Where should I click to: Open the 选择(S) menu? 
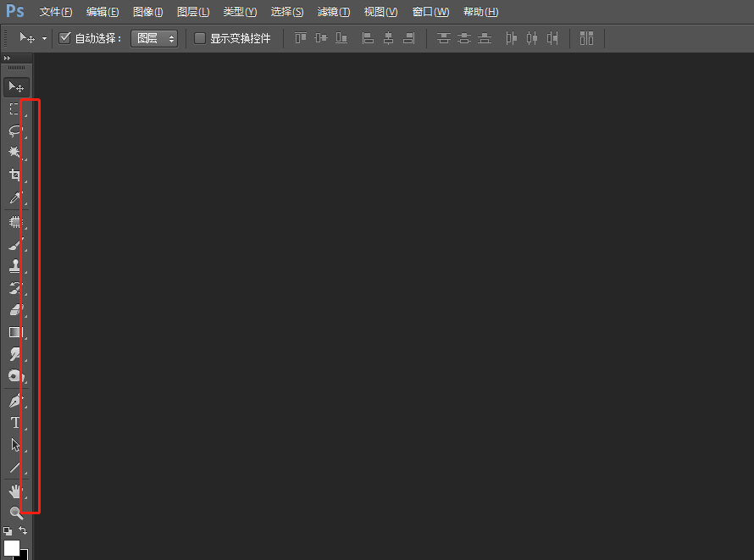tap(287, 12)
